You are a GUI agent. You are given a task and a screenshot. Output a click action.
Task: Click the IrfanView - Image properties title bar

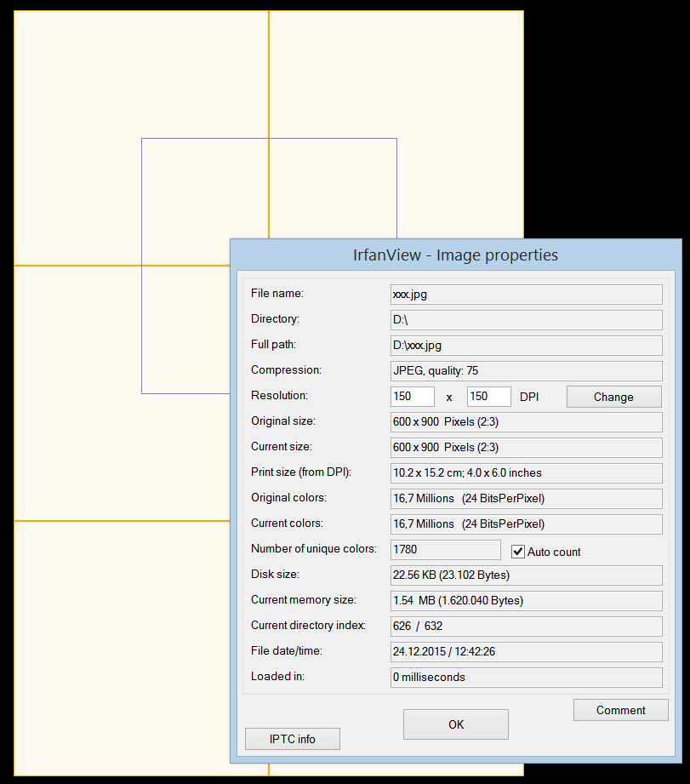point(456,255)
